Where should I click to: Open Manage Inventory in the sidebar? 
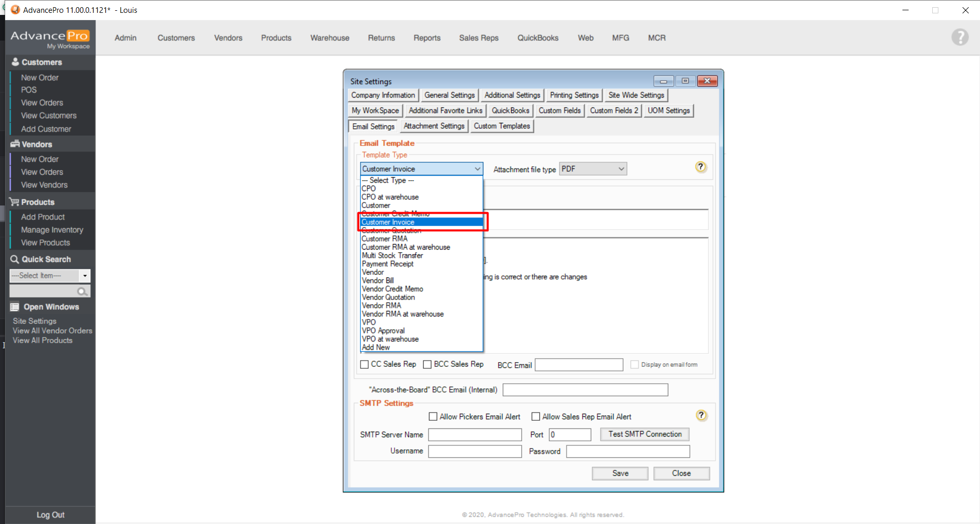52,230
